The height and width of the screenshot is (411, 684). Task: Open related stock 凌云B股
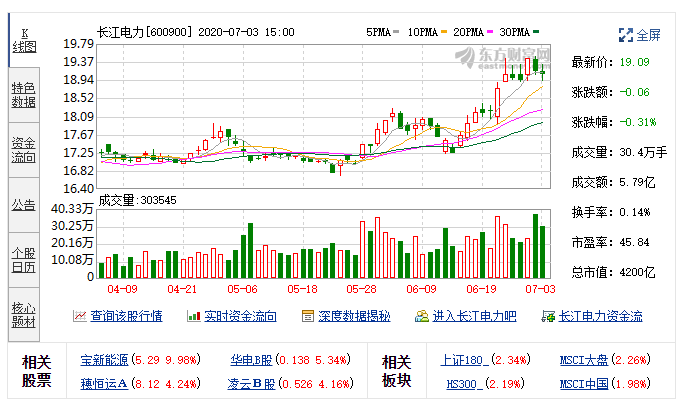click(x=251, y=384)
